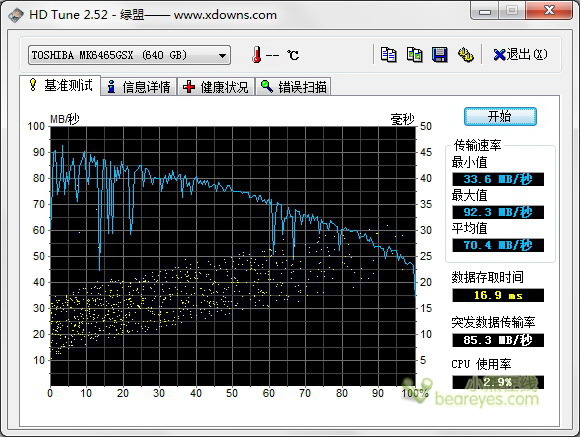Click the 退出(X) exit button

click(520, 55)
